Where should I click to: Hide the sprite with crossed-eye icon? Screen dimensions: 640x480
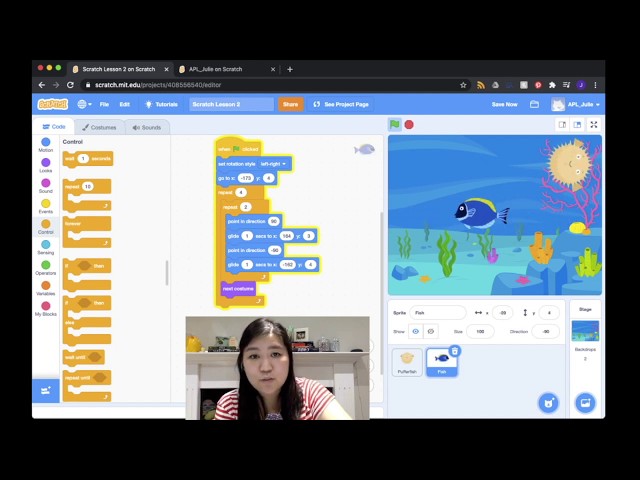click(x=431, y=331)
